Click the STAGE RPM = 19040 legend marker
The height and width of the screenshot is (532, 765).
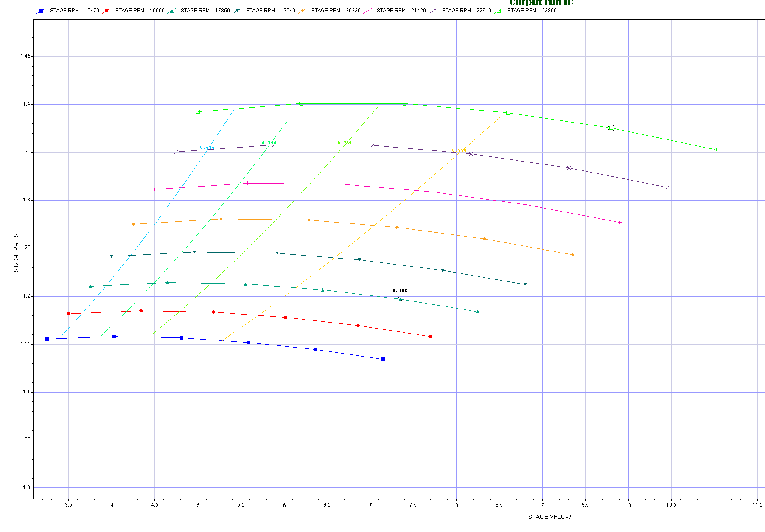[237, 11]
